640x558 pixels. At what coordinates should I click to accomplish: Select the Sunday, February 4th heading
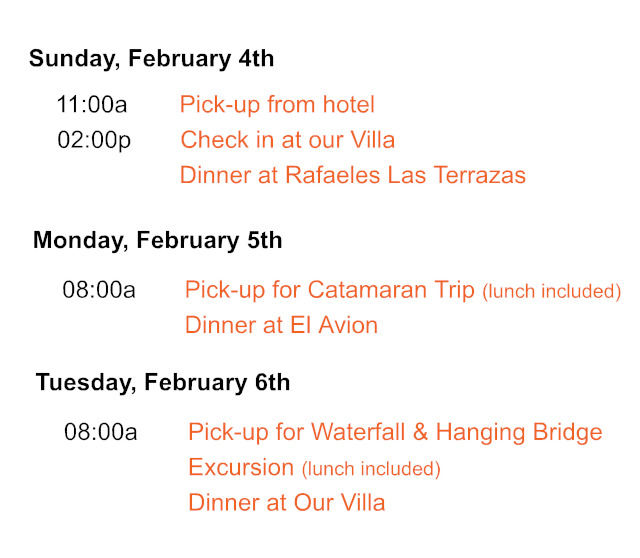pos(151,59)
